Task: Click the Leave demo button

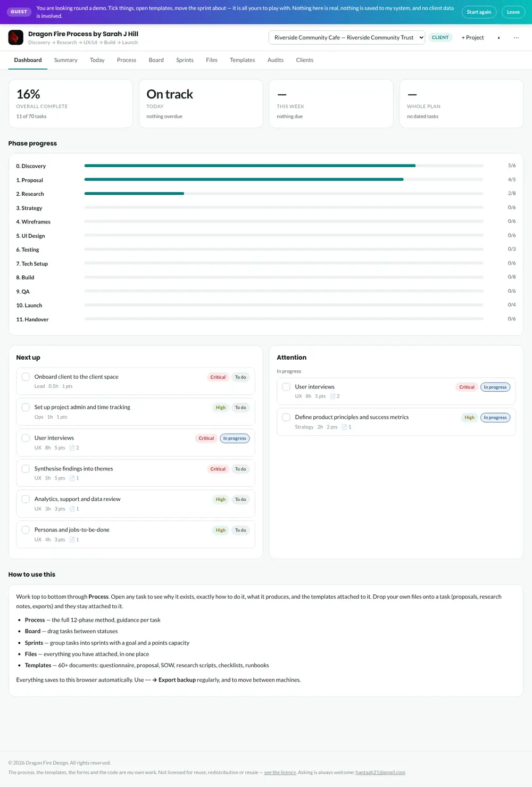Action: (x=513, y=12)
